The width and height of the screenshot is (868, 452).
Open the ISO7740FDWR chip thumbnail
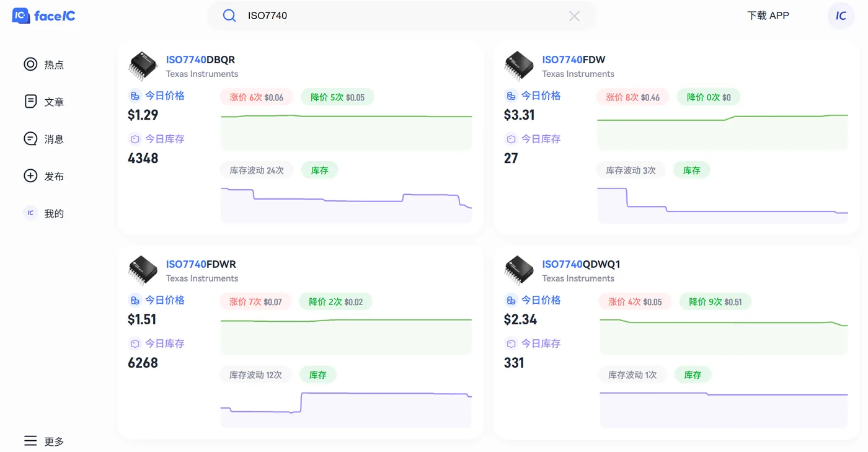143,270
